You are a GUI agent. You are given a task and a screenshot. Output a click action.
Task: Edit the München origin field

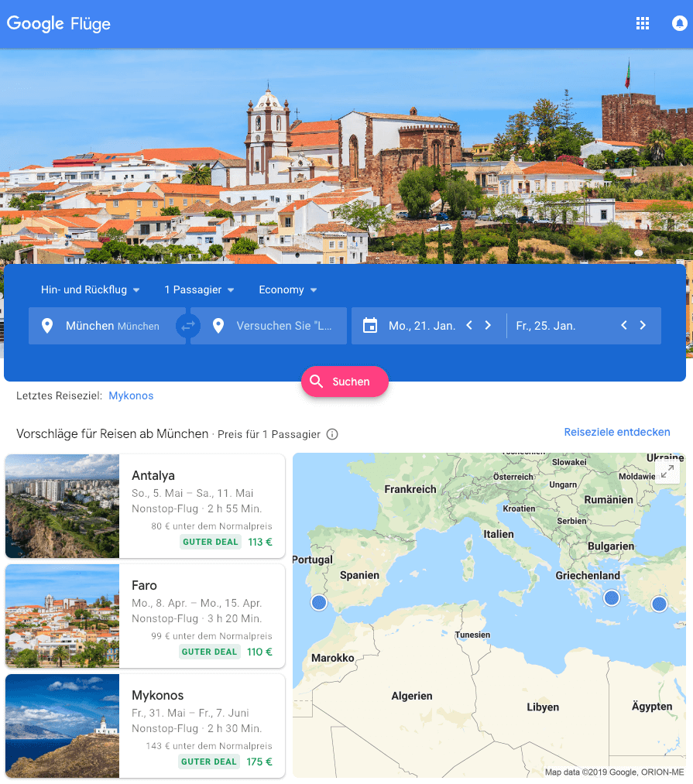pos(107,326)
